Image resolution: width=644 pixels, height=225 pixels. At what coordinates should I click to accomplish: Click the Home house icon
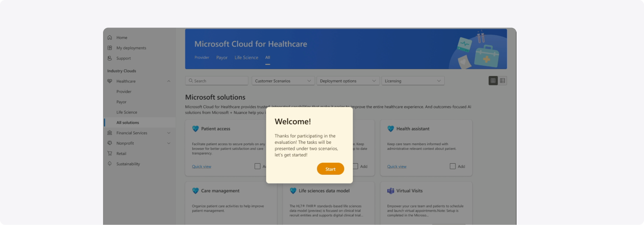click(110, 37)
